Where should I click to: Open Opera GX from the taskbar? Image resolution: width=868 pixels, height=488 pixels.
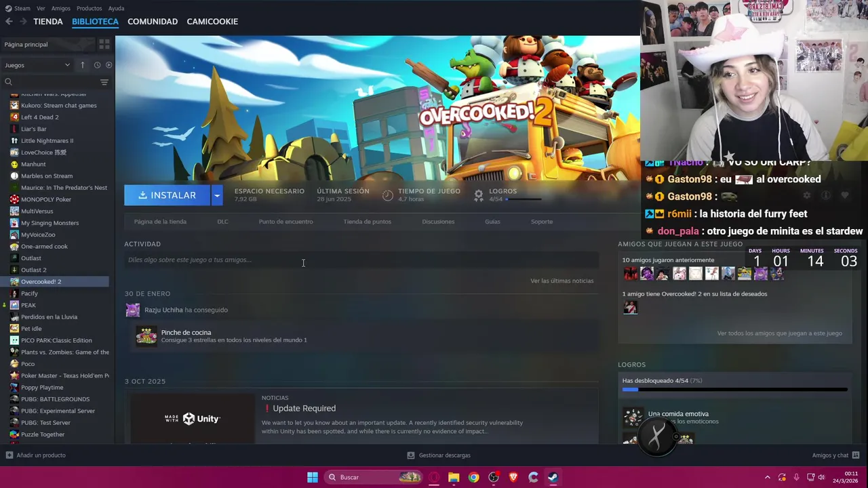click(434, 477)
